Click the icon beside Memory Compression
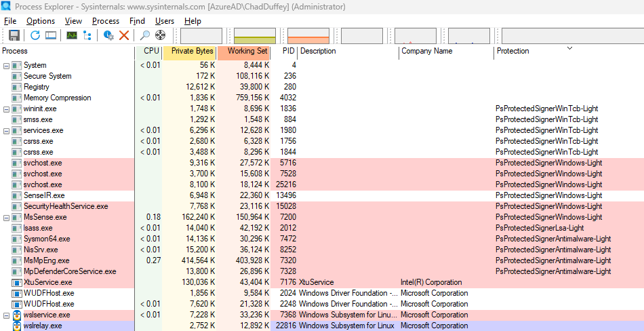 pyautogui.click(x=17, y=98)
